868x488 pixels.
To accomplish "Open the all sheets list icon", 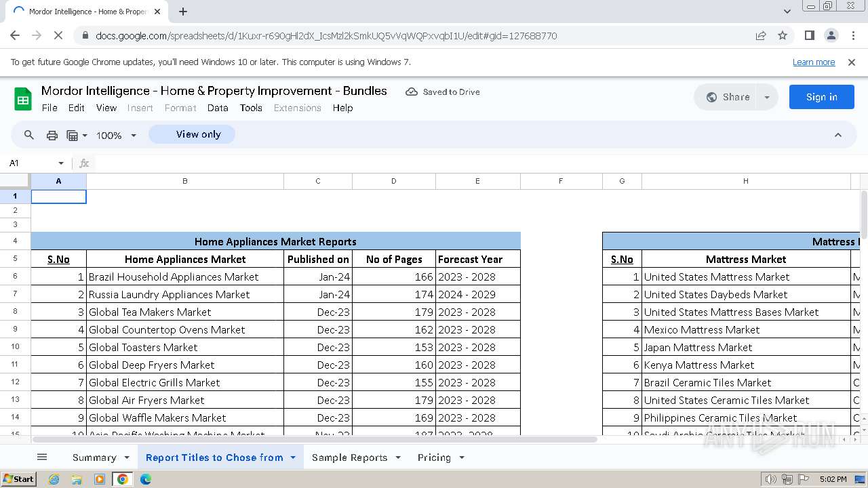I will tap(42, 457).
